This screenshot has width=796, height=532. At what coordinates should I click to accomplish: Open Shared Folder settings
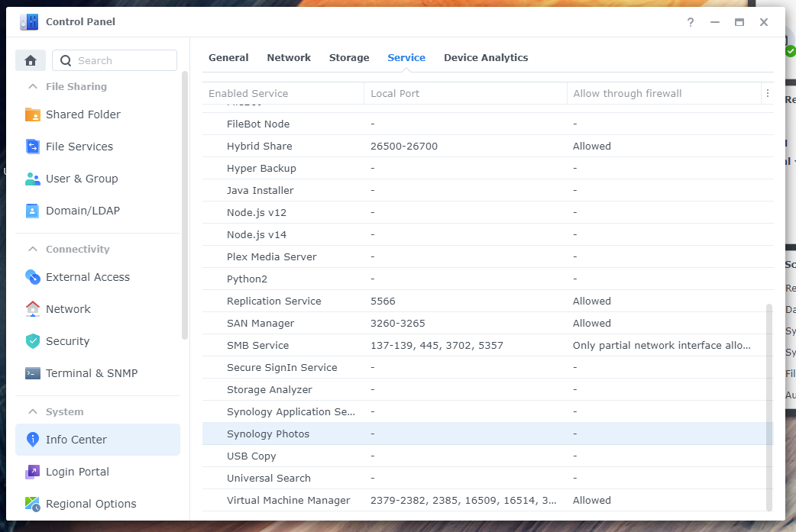(x=98, y=114)
